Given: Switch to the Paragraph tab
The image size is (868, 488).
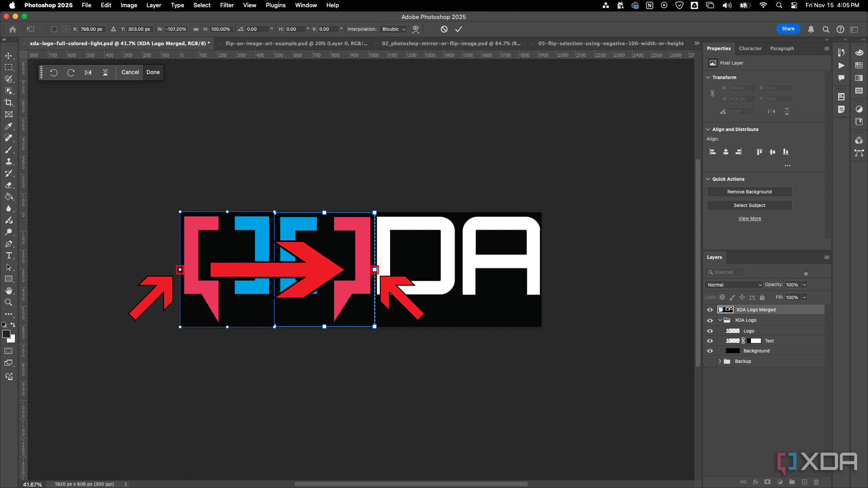Looking at the screenshot, I should point(782,48).
